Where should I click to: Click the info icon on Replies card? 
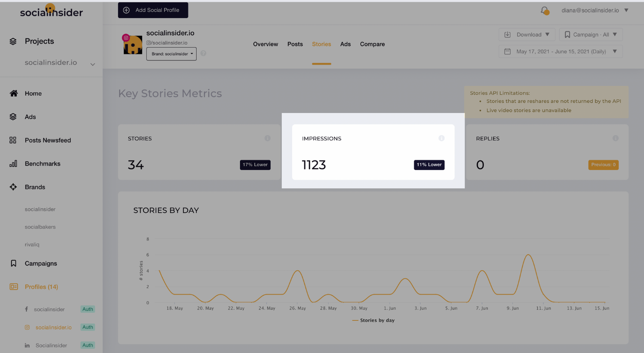[615, 138]
